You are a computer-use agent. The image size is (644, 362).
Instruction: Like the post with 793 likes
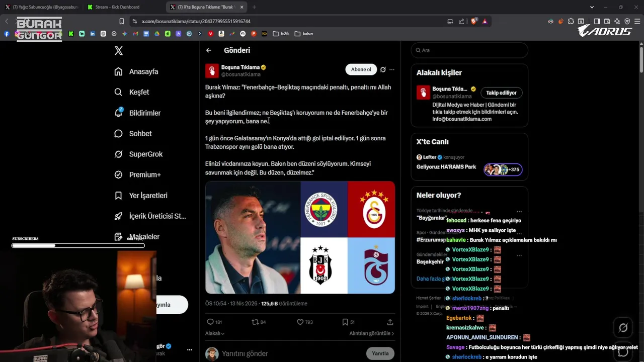[304, 322]
